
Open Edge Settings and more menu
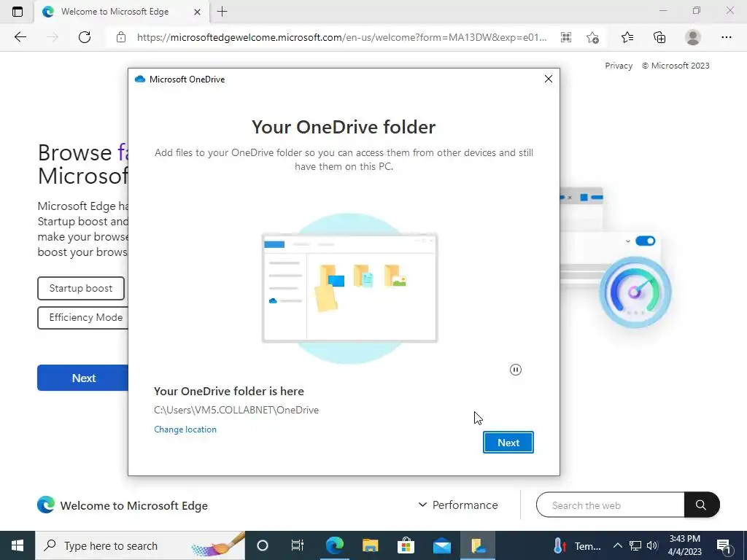click(x=726, y=37)
